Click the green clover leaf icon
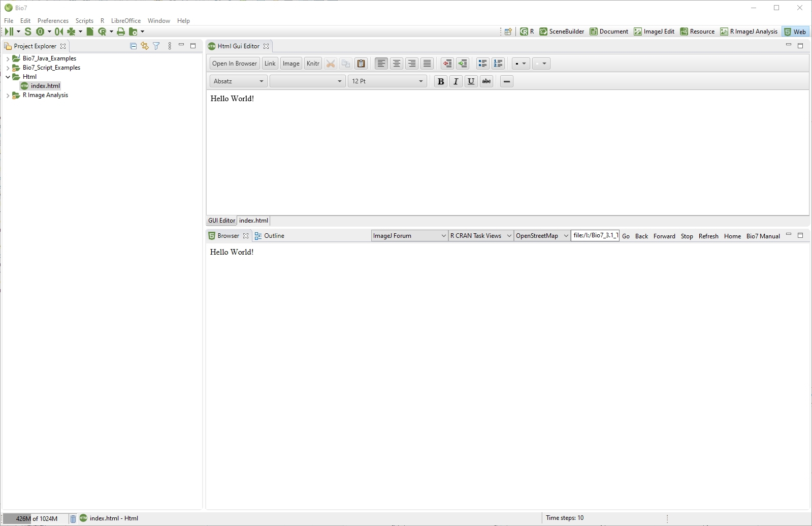 [x=71, y=32]
